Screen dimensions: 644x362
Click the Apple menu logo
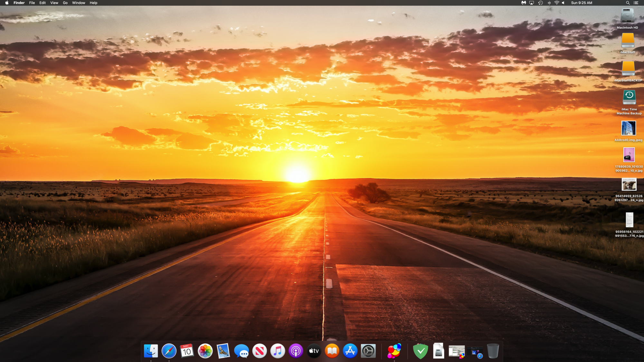click(7, 3)
